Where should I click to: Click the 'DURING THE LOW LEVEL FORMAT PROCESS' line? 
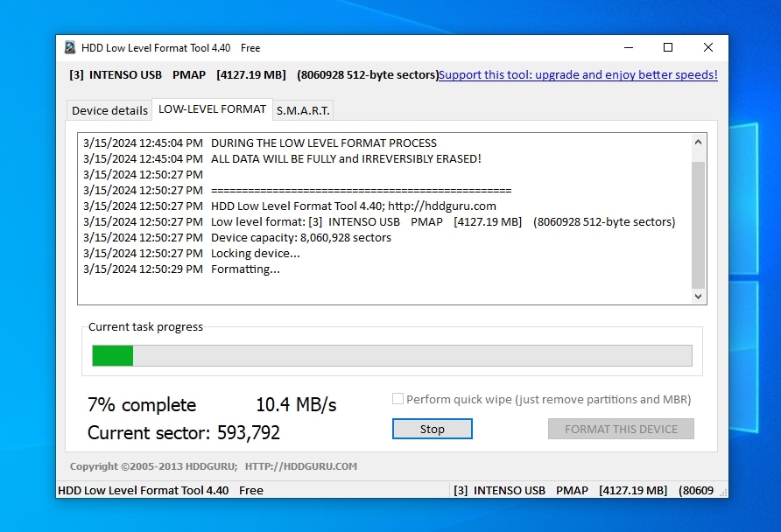259,143
